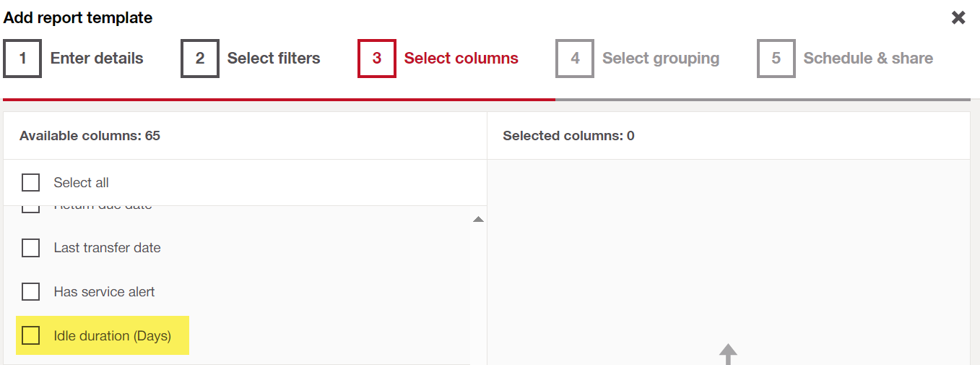The image size is (980, 365).
Task: Tick the partially hidden Return due date checkbox
Action: pyautogui.click(x=30, y=209)
